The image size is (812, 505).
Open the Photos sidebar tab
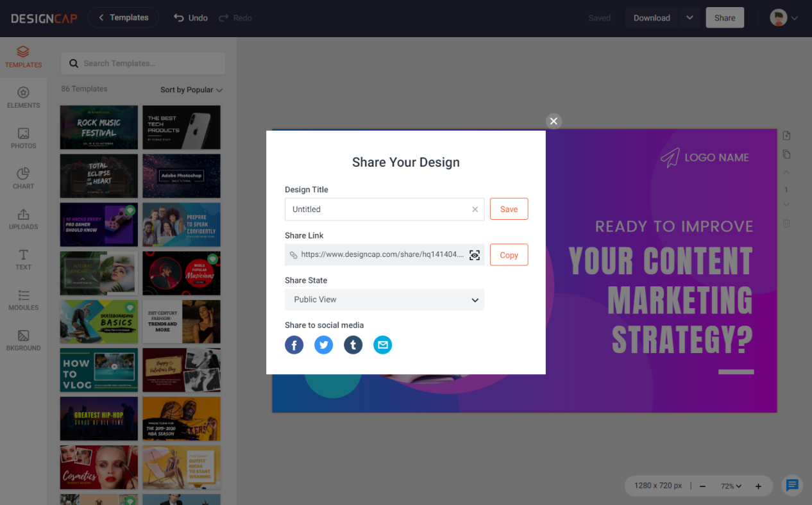click(23, 138)
